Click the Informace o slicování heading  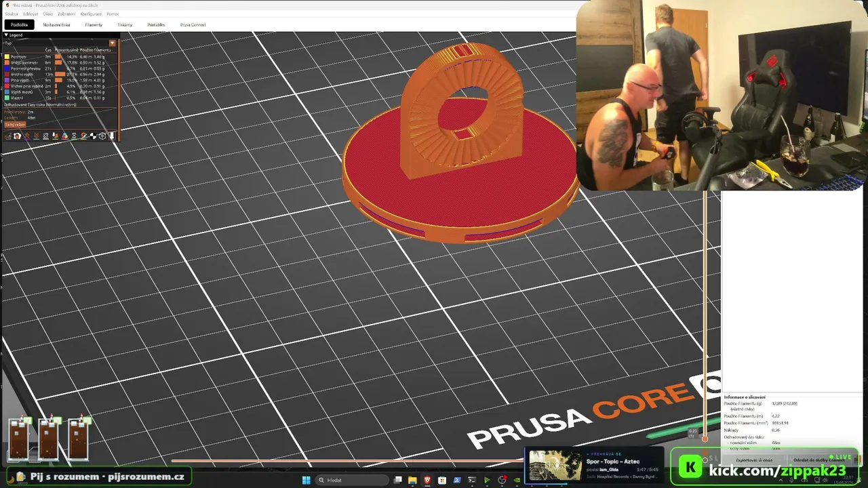click(745, 397)
